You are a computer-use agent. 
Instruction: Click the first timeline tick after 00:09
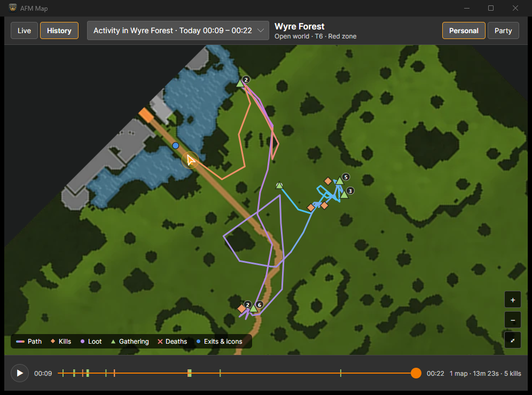[x=63, y=373]
